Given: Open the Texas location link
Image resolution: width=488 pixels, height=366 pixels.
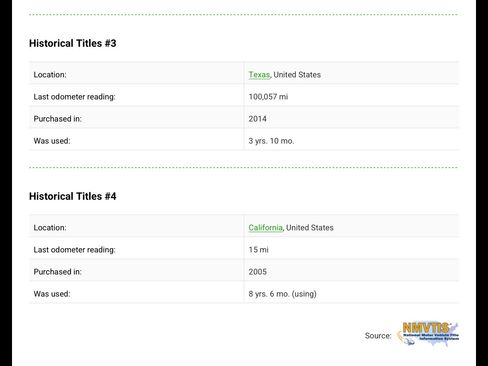Looking at the screenshot, I should tap(259, 75).
